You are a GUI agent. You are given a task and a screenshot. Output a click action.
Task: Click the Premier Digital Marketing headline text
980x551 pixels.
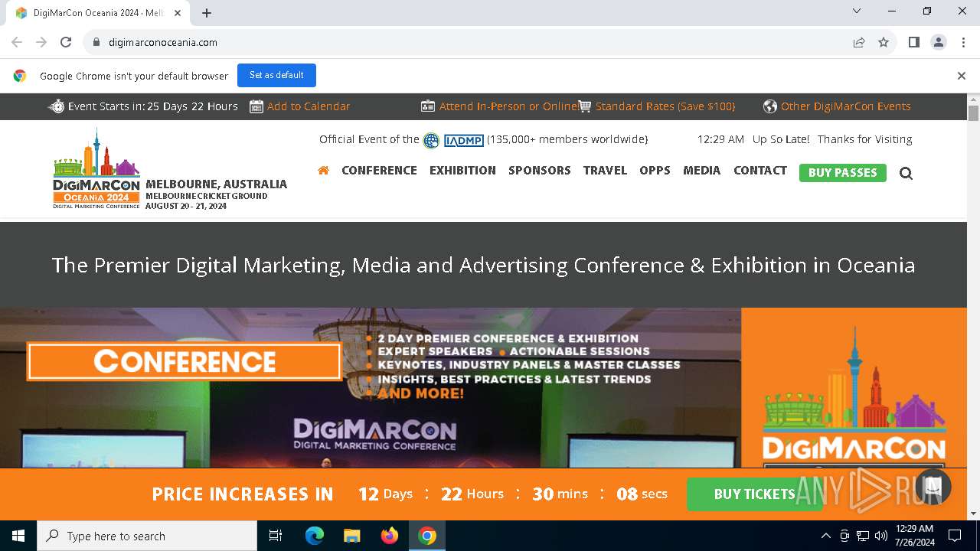point(483,266)
